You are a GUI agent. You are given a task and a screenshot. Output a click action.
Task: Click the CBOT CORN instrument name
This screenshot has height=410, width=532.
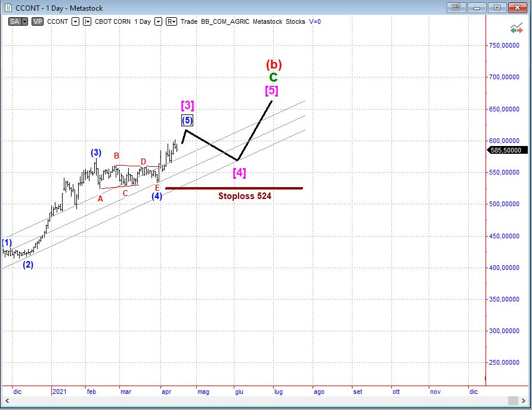coord(113,21)
